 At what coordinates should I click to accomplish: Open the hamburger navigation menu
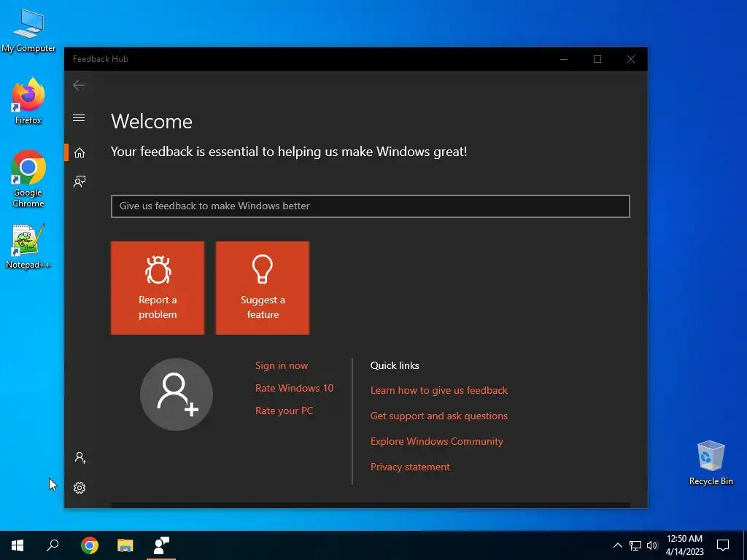(79, 117)
